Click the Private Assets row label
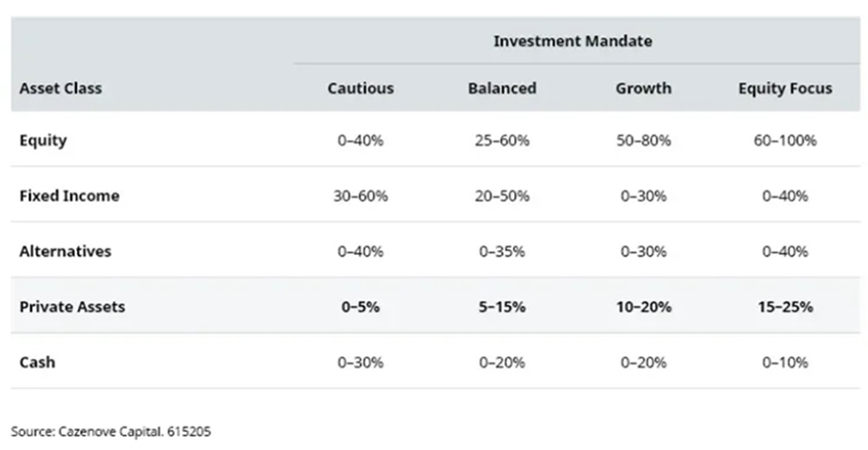 (x=72, y=307)
